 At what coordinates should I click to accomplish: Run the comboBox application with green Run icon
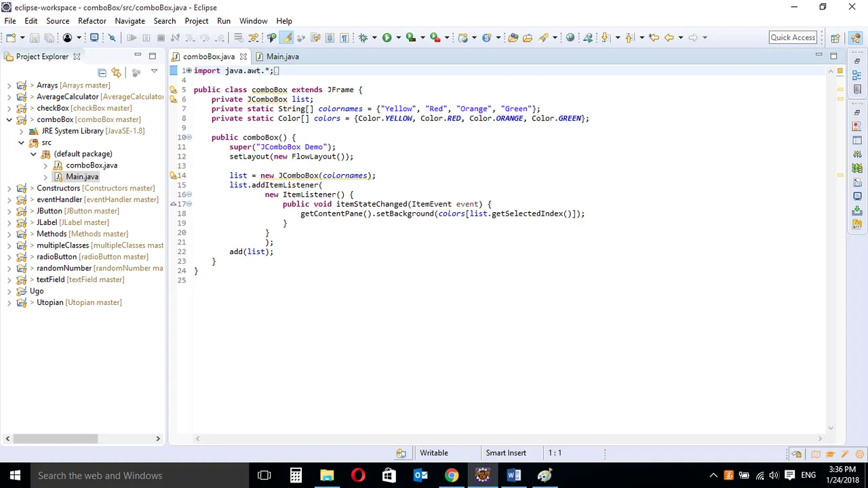[x=387, y=37]
